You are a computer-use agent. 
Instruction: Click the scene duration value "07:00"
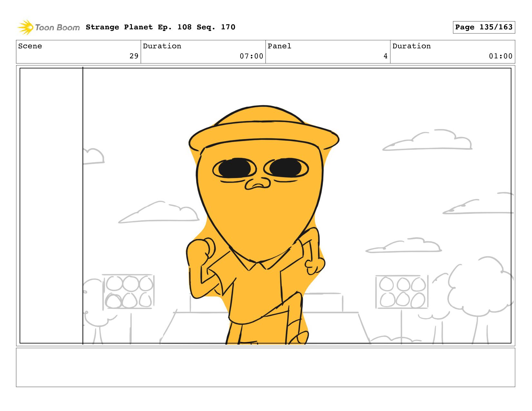click(251, 56)
